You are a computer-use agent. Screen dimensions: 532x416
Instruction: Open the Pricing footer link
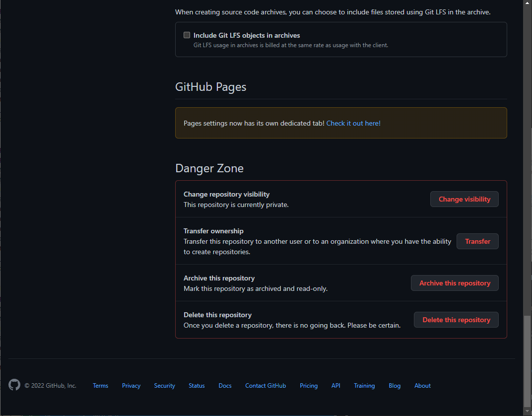pyautogui.click(x=309, y=385)
